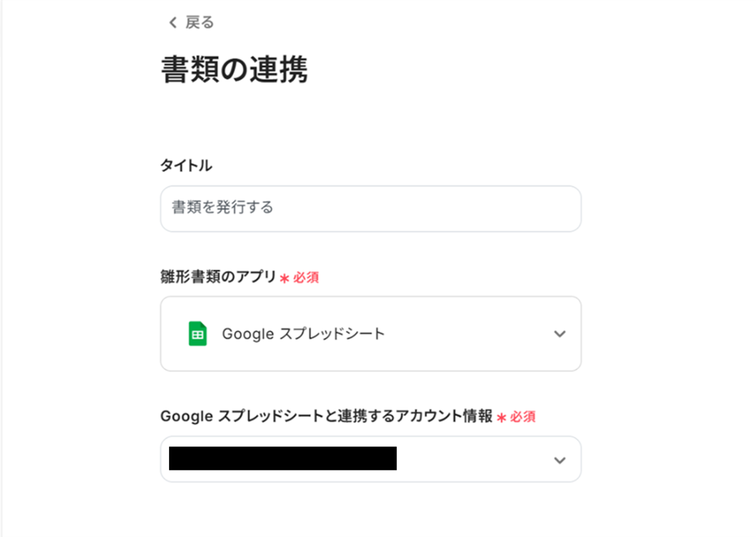The height and width of the screenshot is (537, 756).
Task: Click the red asterisk beside アカウント情報
Action: [x=501, y=418]
